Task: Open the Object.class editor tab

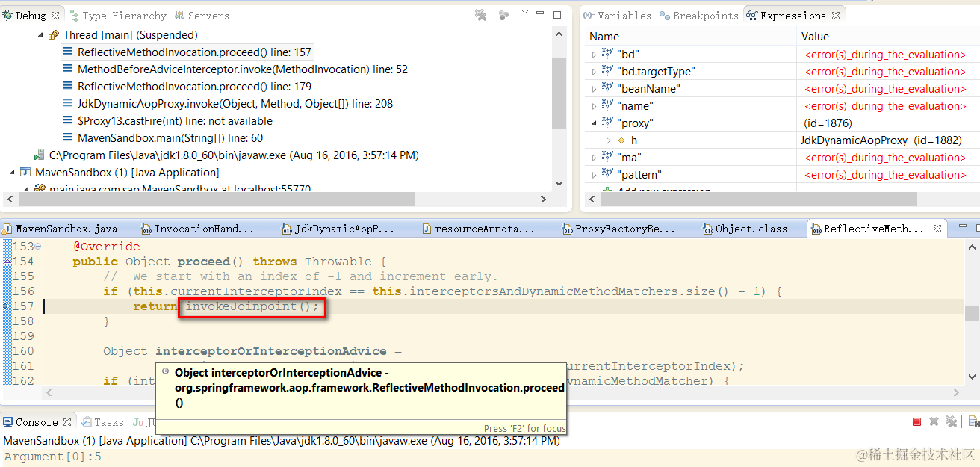Action: [745, 229]
